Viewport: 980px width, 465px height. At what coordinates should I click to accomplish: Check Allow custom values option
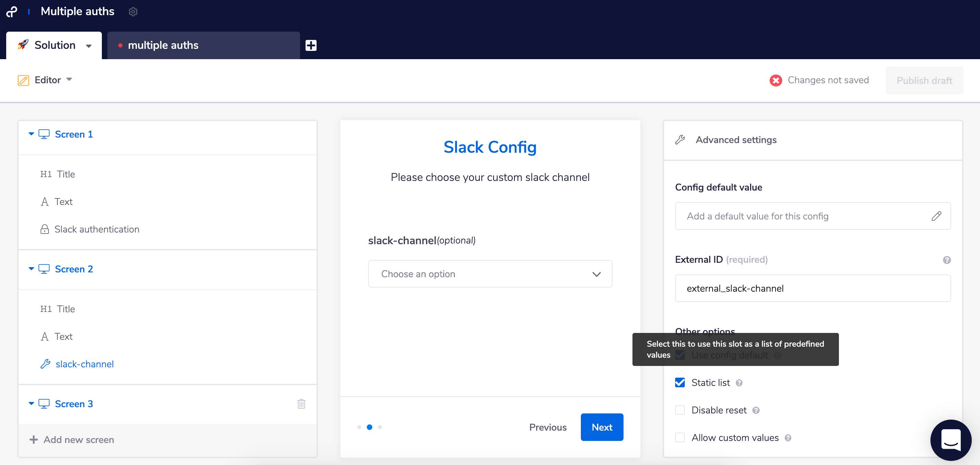point(680,437)
